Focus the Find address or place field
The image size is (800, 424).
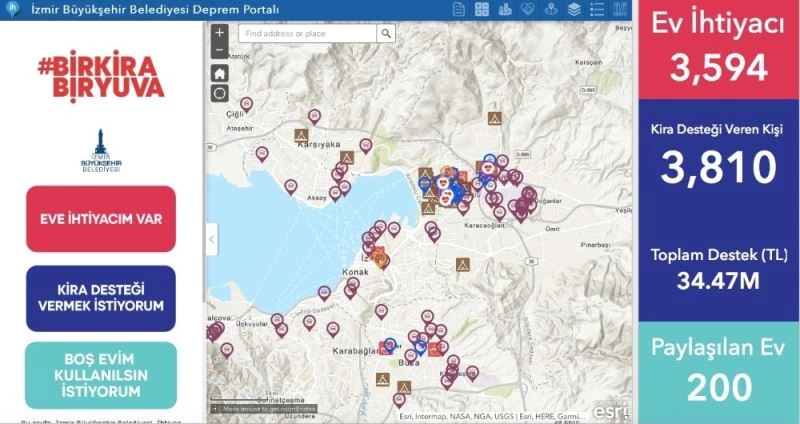[x=307, y=34]
